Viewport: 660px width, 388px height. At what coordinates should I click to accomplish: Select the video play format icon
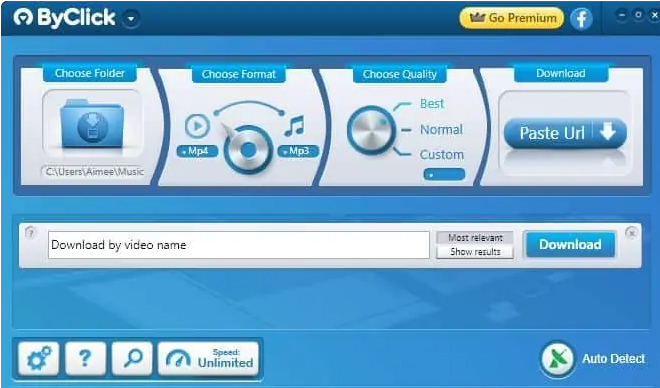point(197,125)
